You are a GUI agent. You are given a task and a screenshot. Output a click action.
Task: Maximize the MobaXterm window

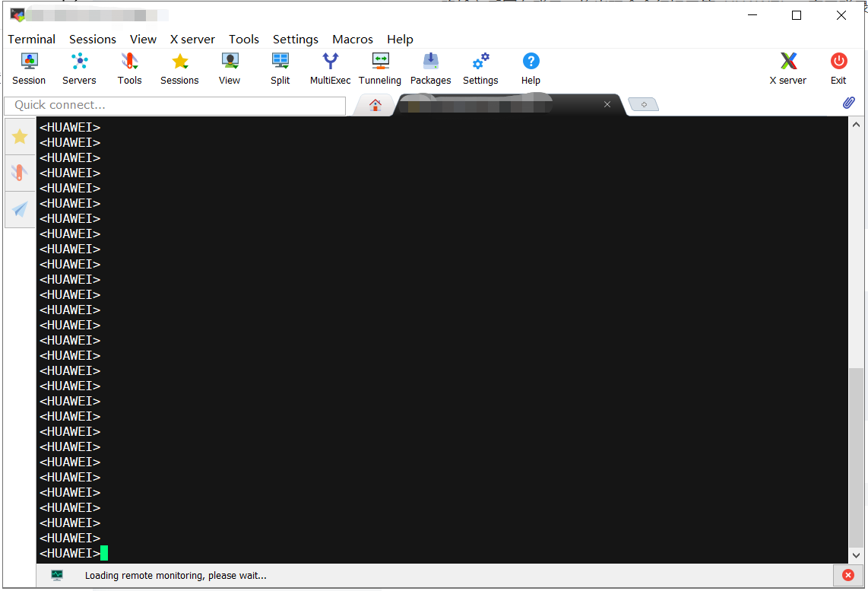(x=796, y=15)
